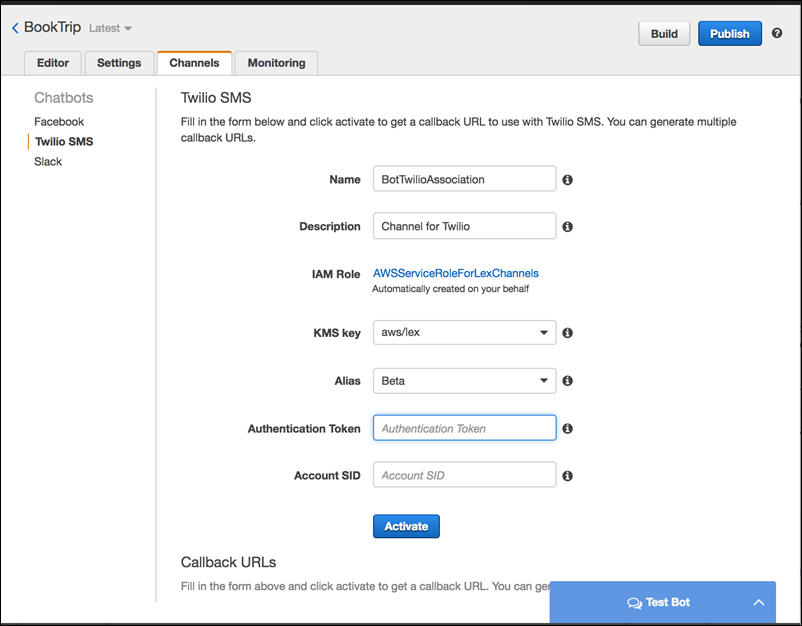Click info icon beside Alias dropdown
The image size is (802, 626).
click(x=567, y=381)
